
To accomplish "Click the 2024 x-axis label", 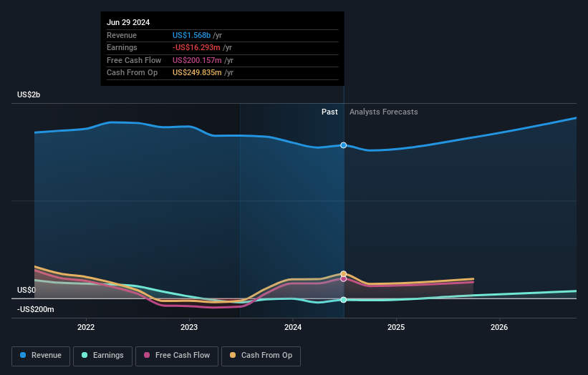I will click(x=293, y=327).
